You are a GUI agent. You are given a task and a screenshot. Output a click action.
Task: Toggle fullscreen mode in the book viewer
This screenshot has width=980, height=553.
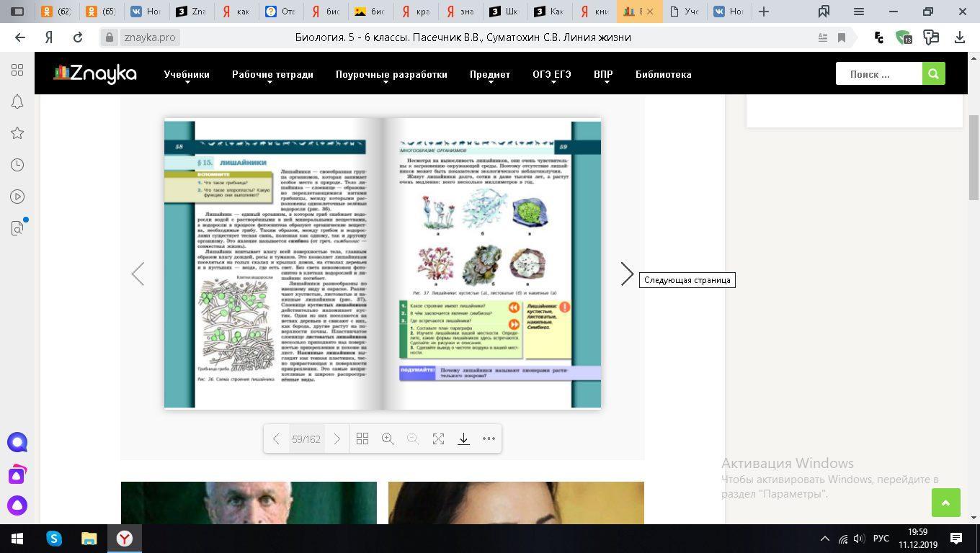click(x=438, y=439)
